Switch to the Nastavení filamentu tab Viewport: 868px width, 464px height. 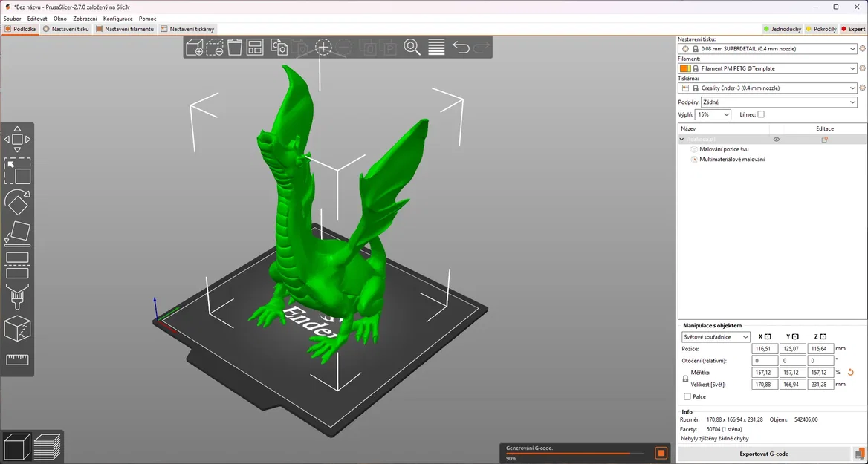coord(125,29)
